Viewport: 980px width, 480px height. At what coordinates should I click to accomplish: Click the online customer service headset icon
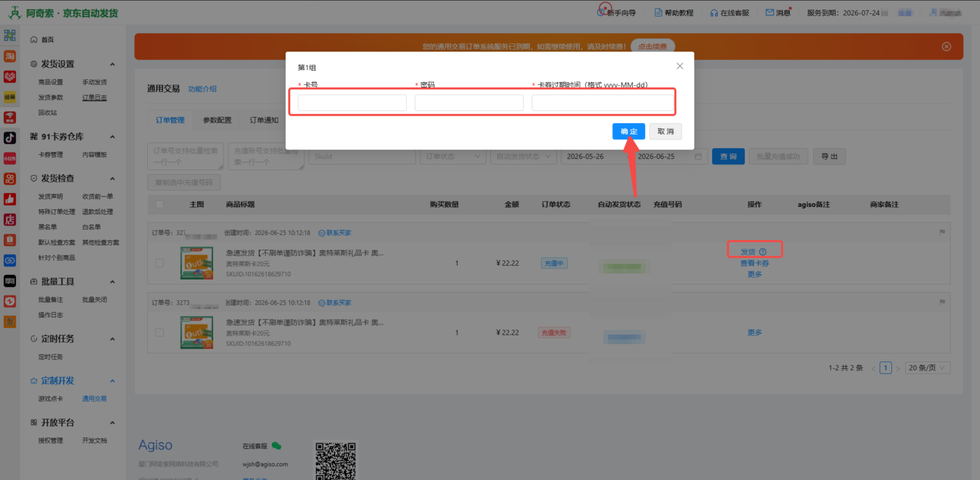coord(714,13)
